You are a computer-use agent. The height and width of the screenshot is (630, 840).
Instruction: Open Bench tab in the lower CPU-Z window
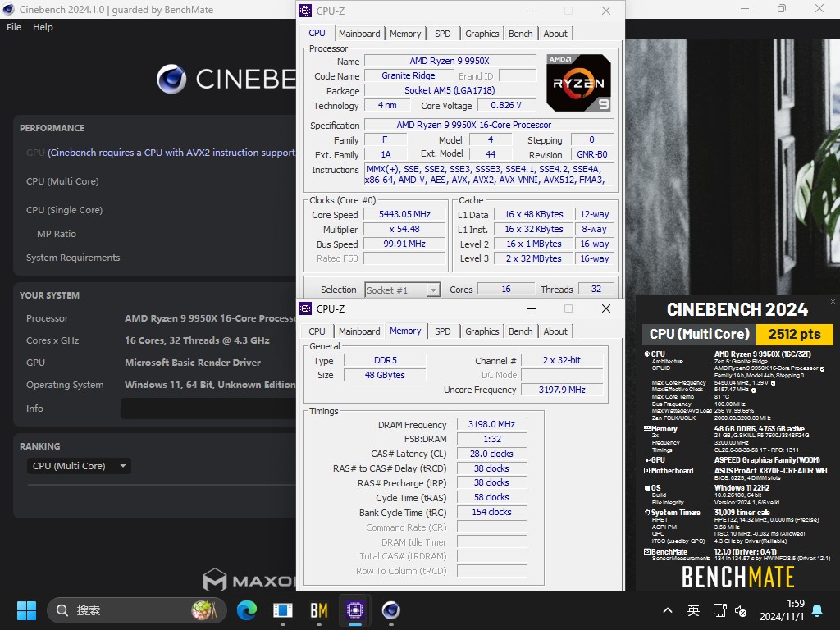point(520,331)
